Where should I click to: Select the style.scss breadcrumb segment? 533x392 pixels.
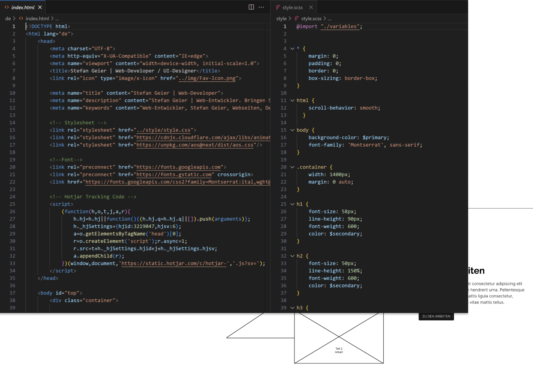(x=311, y=18)
